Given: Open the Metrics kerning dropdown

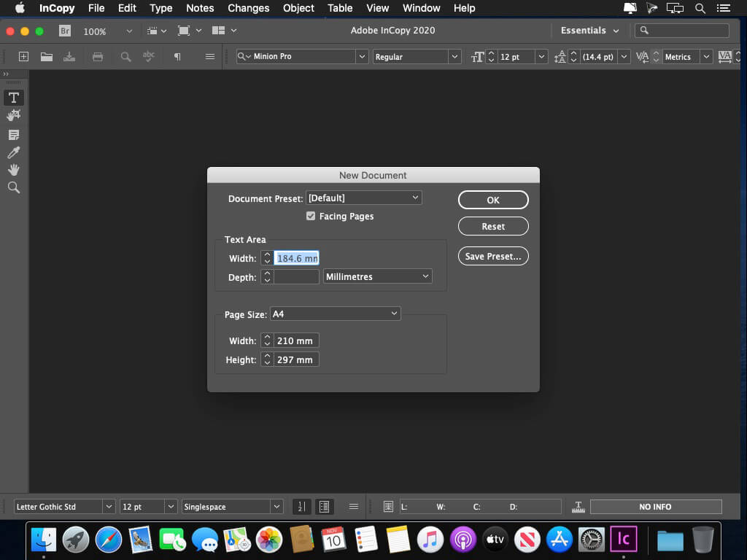Looking at the screenshot, I should 706,57.
